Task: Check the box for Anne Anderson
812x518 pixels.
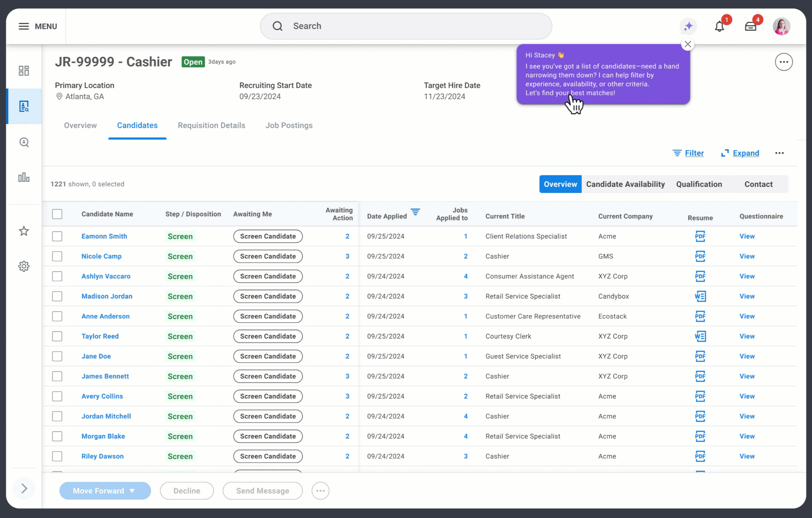Action: (x=57, y=316)
